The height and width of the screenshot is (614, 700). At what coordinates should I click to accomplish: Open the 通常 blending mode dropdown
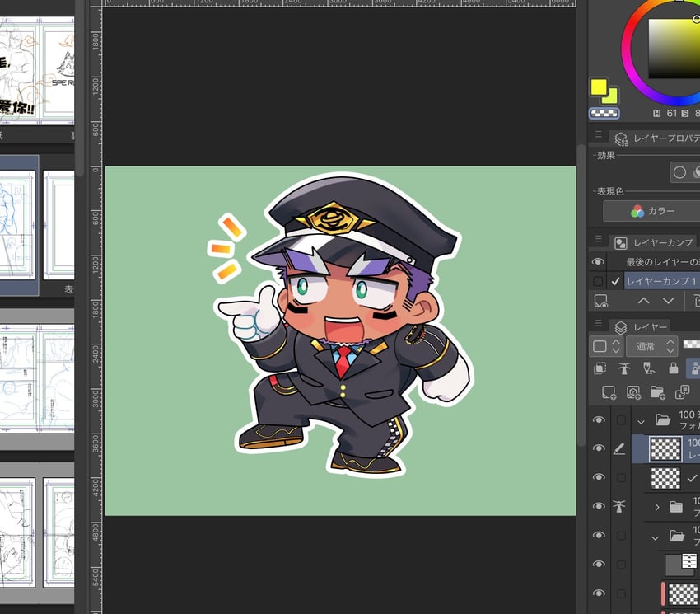click(x=651, y=346)
